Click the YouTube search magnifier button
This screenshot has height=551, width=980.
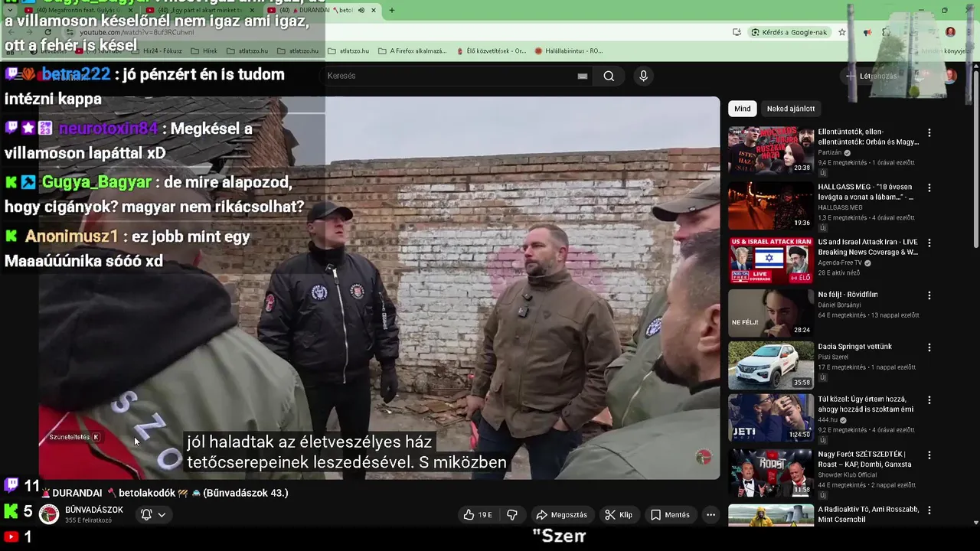click(x=609, y=76)
